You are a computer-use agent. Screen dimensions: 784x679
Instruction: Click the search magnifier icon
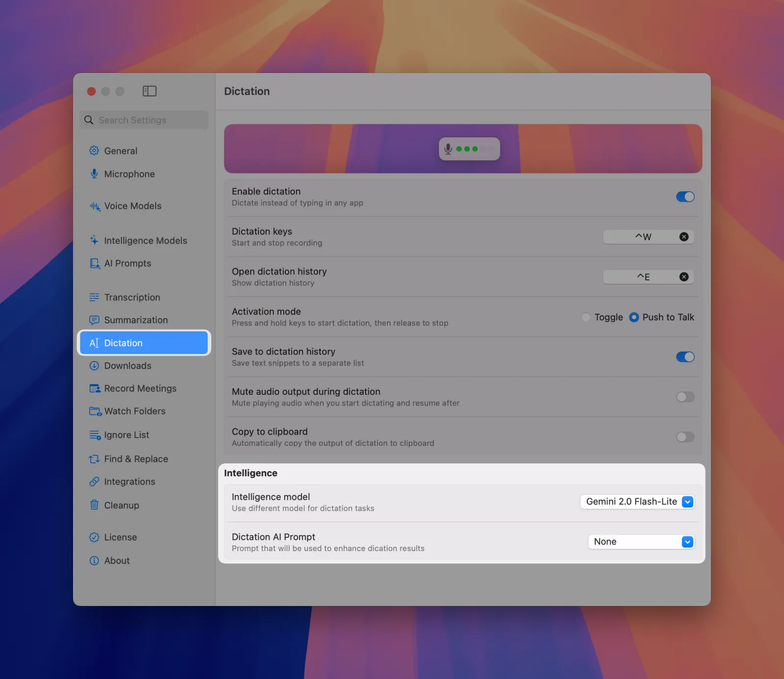pos(89,120)
